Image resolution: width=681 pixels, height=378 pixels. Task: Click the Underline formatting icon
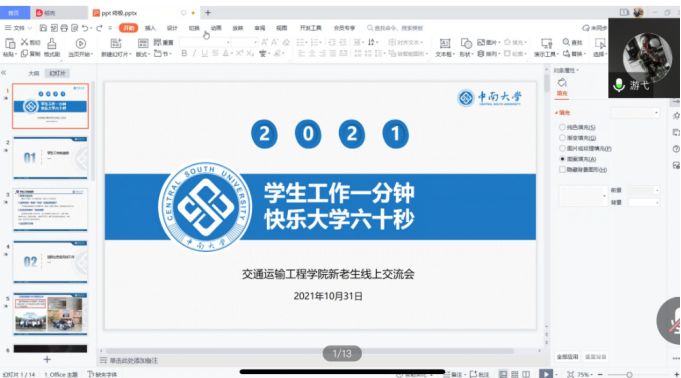point(204,53)
